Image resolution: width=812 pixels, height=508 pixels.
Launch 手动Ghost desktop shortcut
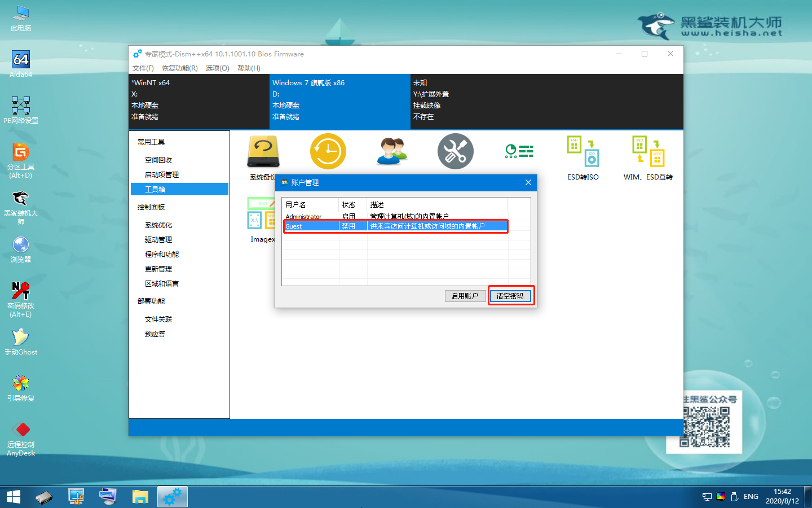21,342
